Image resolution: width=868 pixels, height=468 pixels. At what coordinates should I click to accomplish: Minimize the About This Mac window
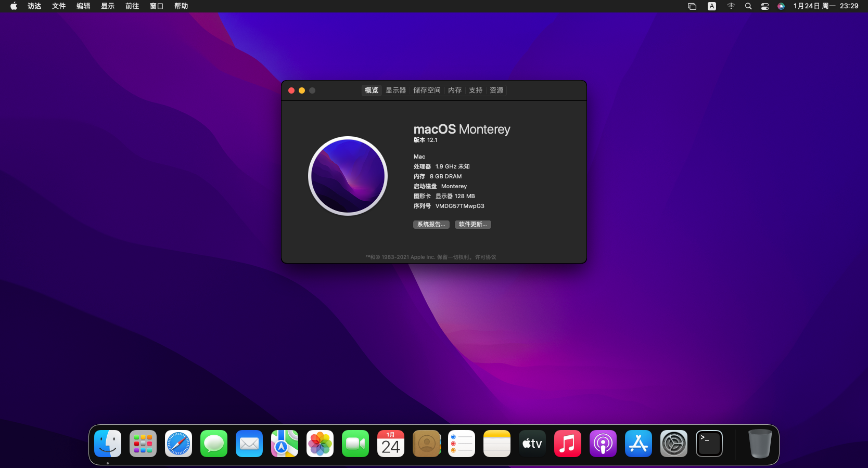point(302,90)
